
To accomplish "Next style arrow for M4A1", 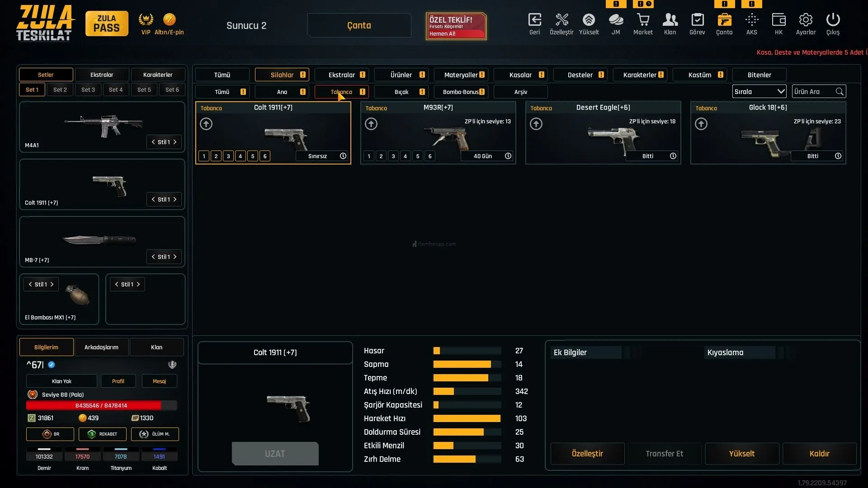I will [x=175, y=142].
